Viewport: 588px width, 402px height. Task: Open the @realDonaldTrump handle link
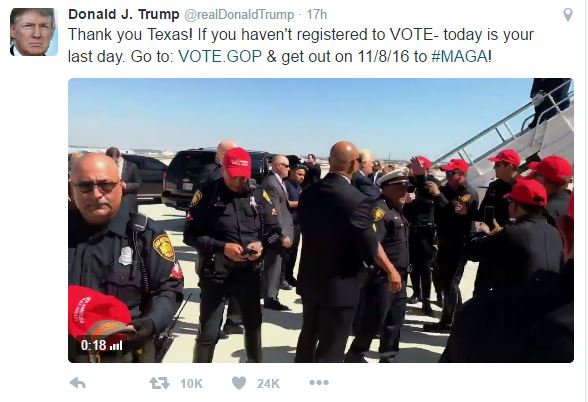[x=239, y=15]
